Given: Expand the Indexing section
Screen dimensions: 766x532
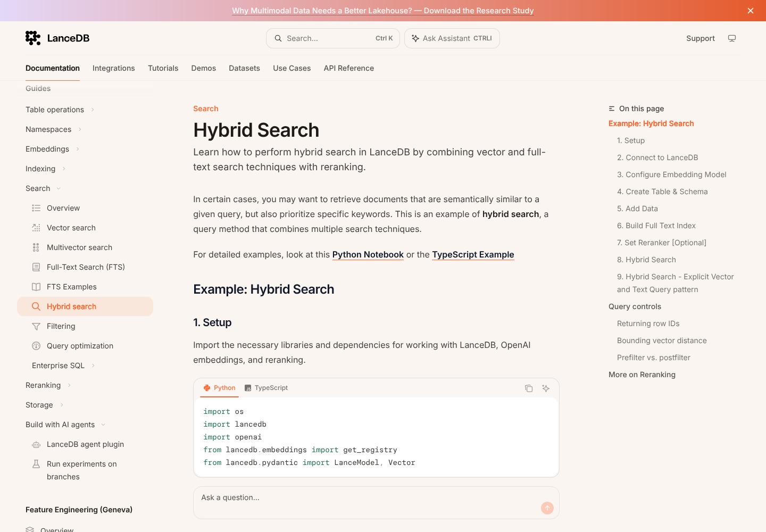Looking at the screenshot, I should coord(64,169).
